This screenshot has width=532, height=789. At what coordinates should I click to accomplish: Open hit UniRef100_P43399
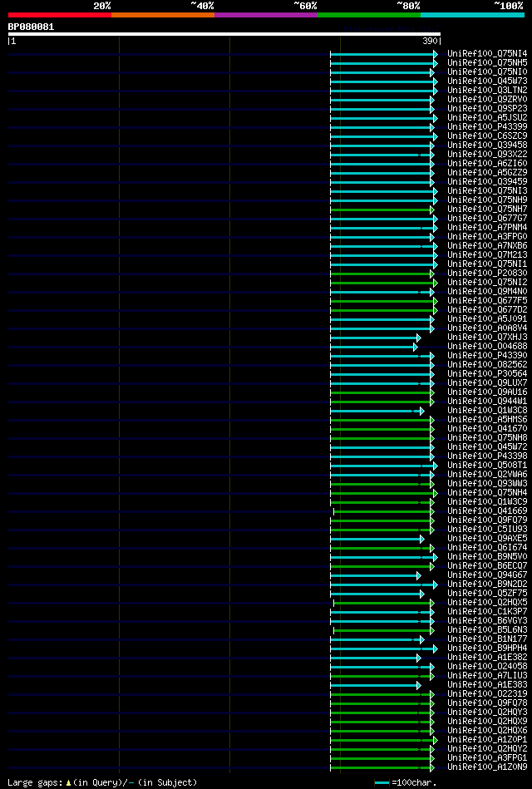pos(487,127)
